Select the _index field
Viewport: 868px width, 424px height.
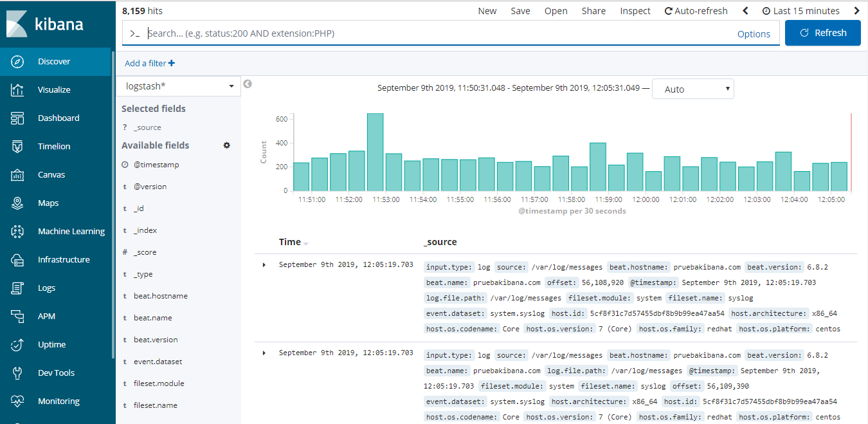145,230
